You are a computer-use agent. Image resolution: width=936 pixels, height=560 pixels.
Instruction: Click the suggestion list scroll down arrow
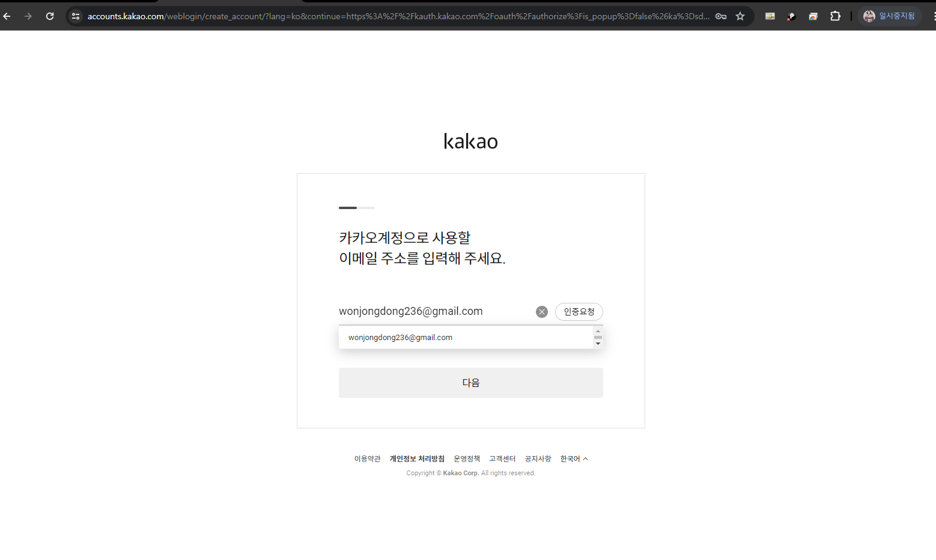598,344
